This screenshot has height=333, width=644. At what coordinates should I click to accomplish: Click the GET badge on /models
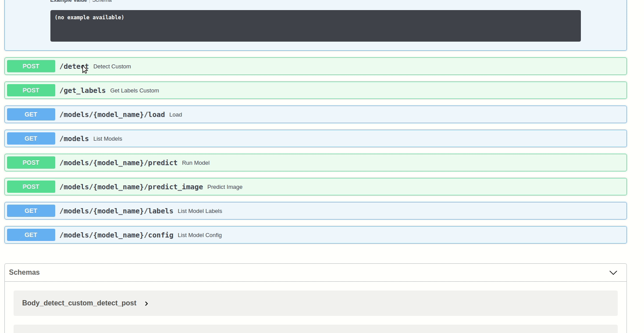[31, 138]
